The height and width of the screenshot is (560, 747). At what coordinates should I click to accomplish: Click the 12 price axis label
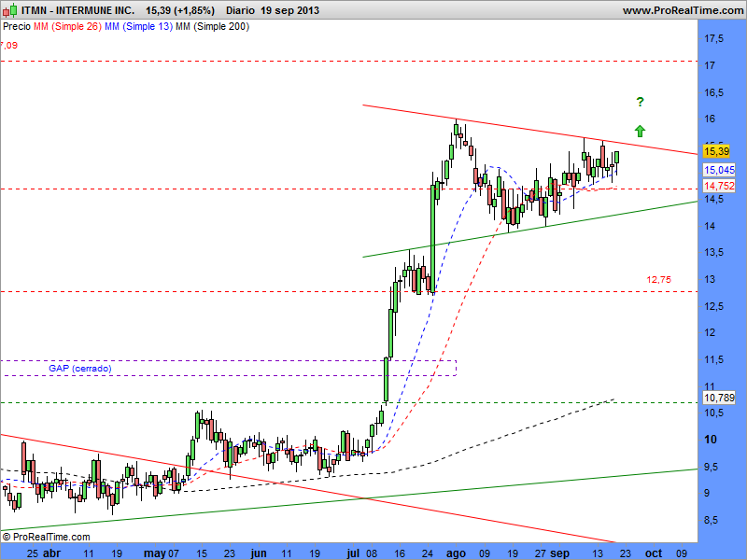click(x=710, y=332)
